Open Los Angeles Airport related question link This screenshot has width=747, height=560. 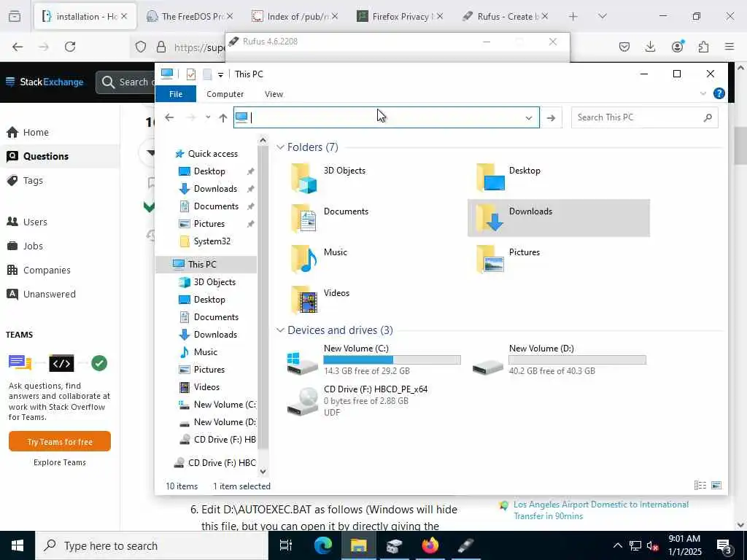click(x=601, y=510)
